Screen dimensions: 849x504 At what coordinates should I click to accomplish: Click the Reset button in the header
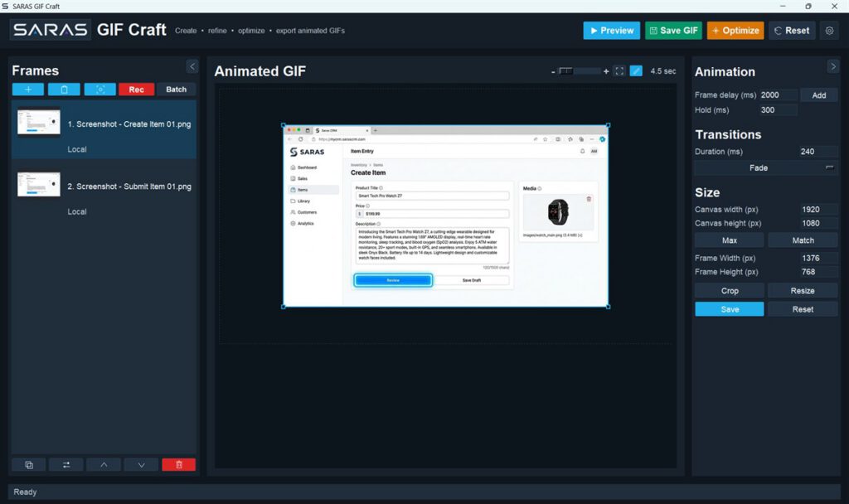792,31
